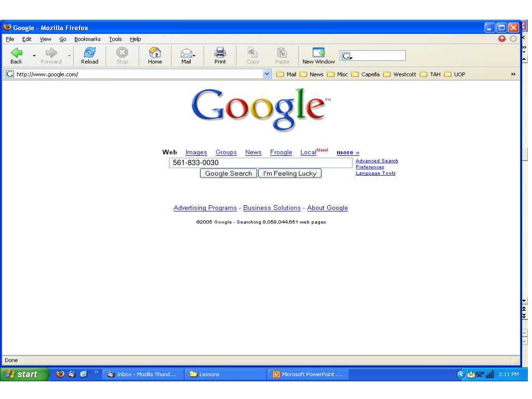Image resolution: width=532 pixels, height=399 pixels.
Task: Click the third quick launch icon on taskbar
Action: pyautogui.click(x=84, y=374)
